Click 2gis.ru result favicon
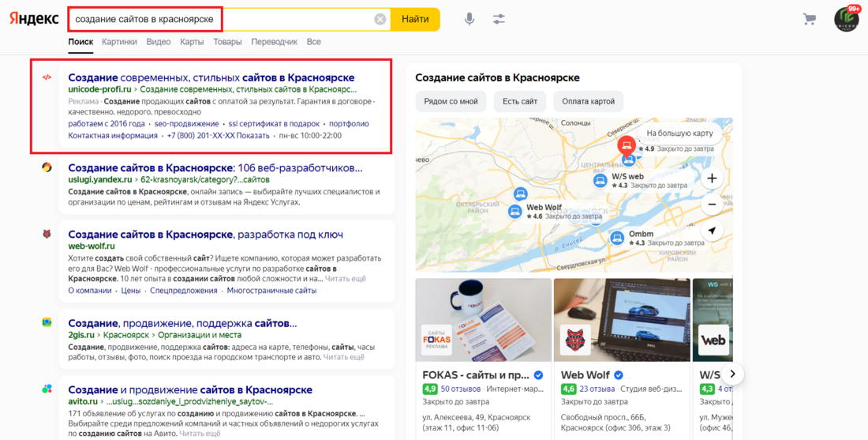Image resolution: width=868 pixels, height=440 pixels. (47, 322)
